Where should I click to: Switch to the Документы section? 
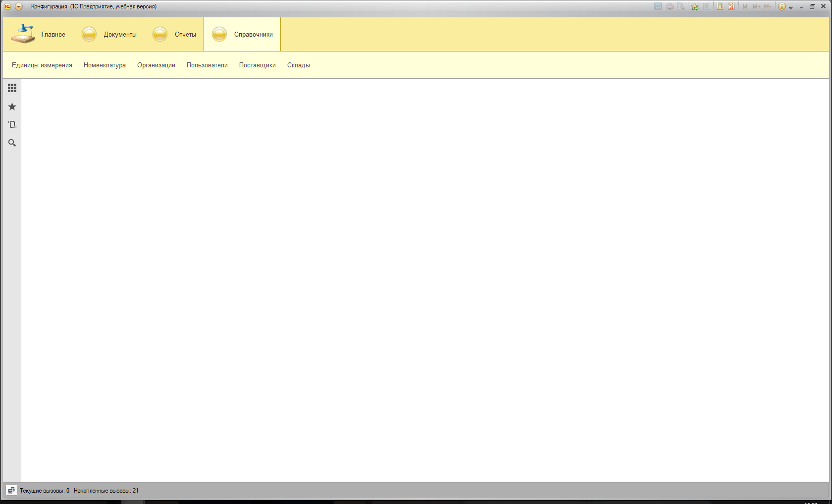coord(109,34)
